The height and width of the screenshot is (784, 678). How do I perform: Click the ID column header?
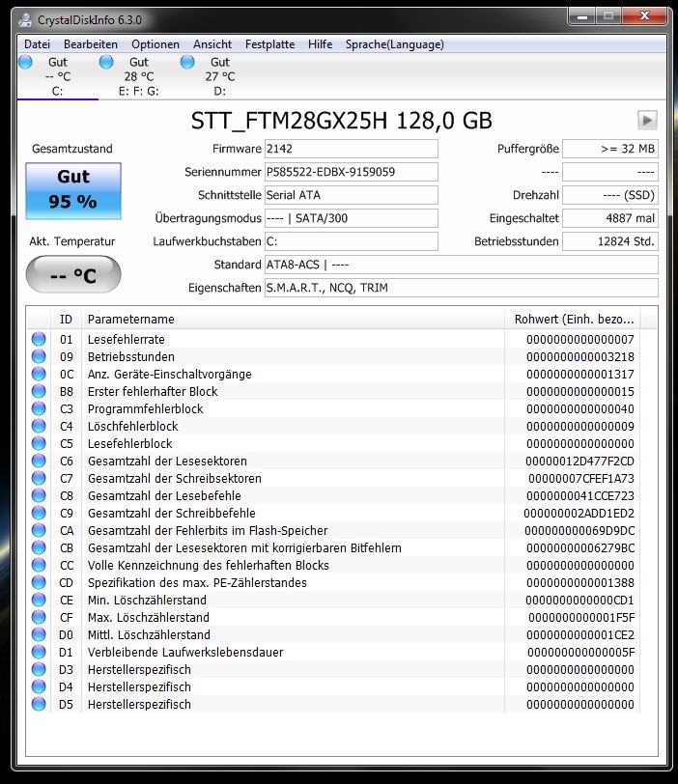point(66,320)
